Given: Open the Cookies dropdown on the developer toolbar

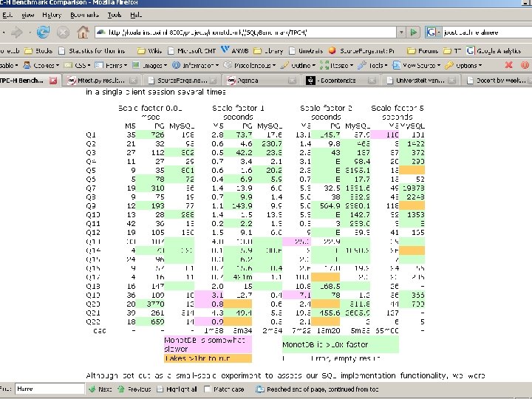Looking at the screenshot, I should pos(41,65).
